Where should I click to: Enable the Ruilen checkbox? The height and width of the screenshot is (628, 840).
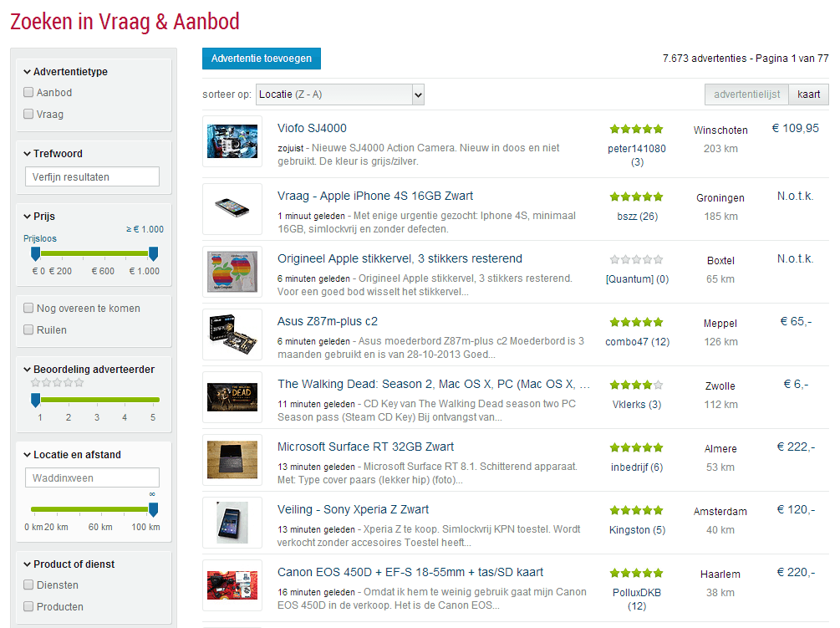tap(28, 329)
